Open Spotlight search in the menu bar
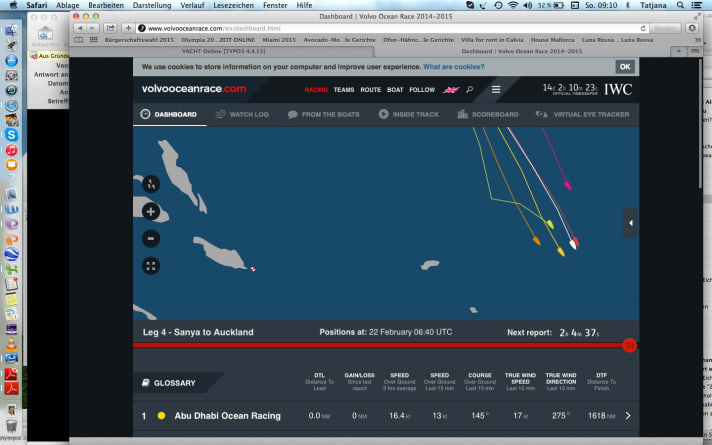Image resolution: width=712 pixels, height=445 pixels. pos(680,5)
